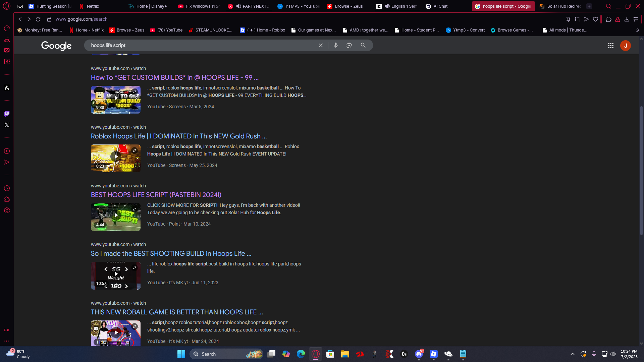Viewport: 644px width, 362px height.
Task: Clear the Google search box
Action: click(321, 45)
